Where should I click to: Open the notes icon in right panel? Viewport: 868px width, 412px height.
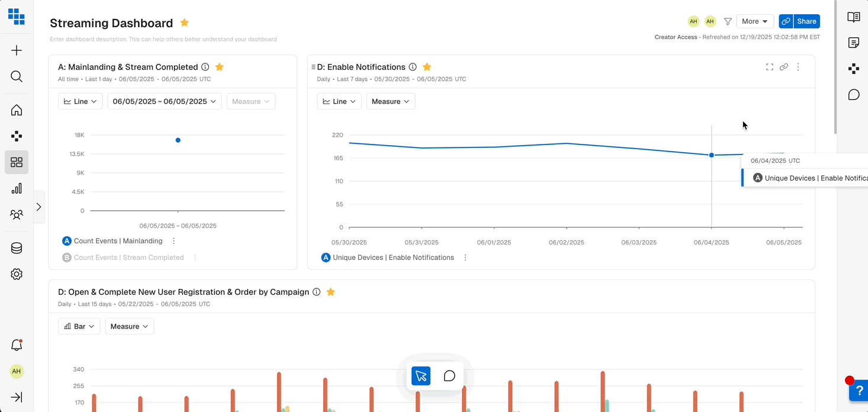(x=854, y=43)
